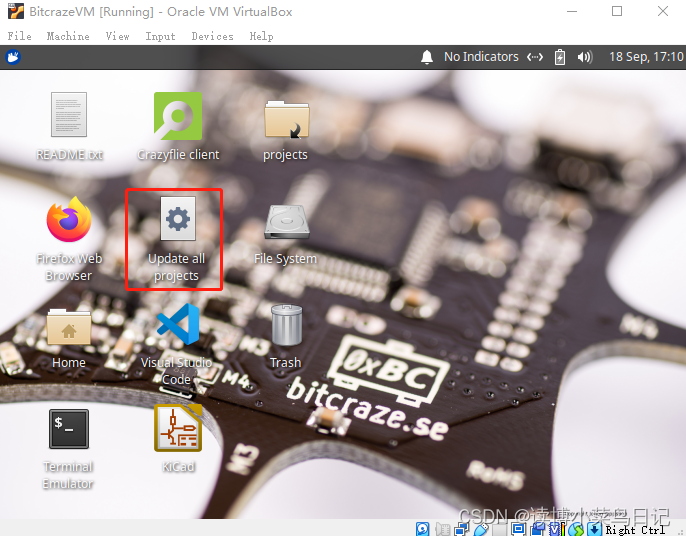Click the VirtualBox window title icon
Screen dimensions: 686x536
16,11
